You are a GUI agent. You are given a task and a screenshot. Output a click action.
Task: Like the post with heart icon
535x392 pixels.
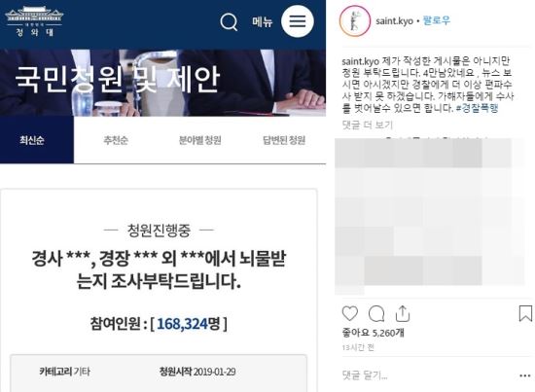(350, 313)
